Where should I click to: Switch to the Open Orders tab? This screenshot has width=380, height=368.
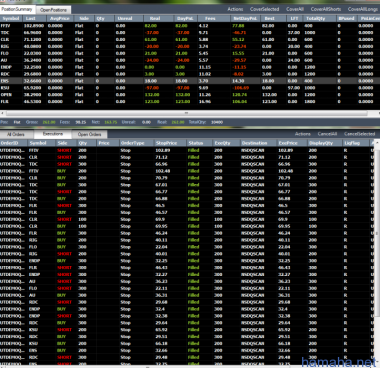[x=89, y=134]
